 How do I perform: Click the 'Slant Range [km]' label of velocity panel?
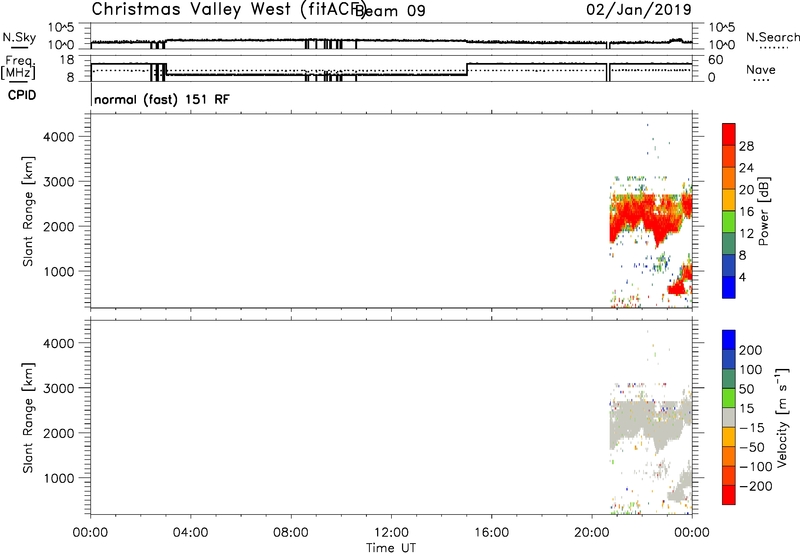tap(28, 418)
